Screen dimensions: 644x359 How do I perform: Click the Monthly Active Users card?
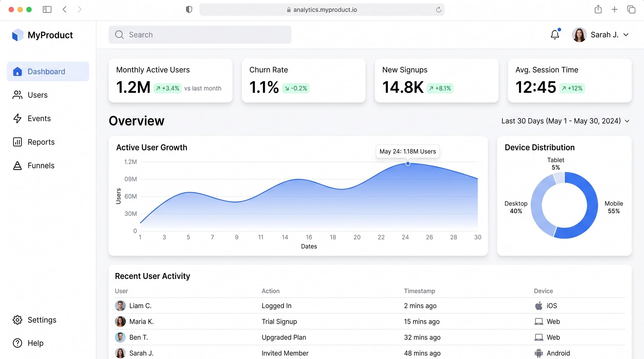point(171,80)
